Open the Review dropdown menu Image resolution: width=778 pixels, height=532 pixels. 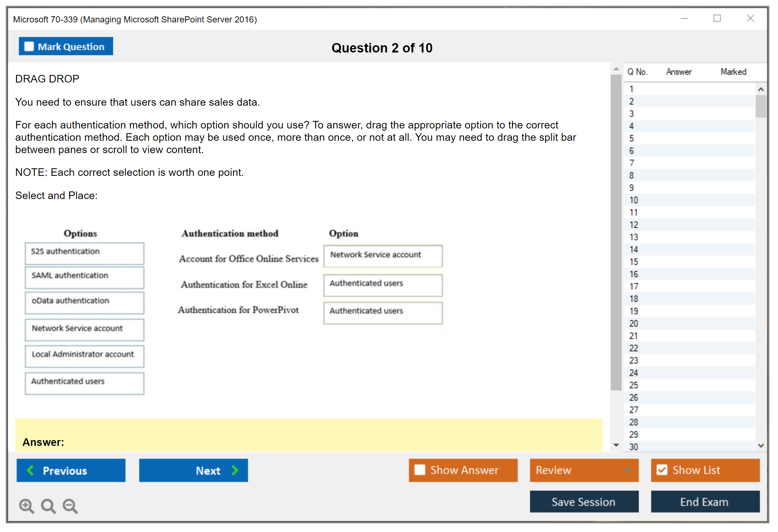(628, 470)
